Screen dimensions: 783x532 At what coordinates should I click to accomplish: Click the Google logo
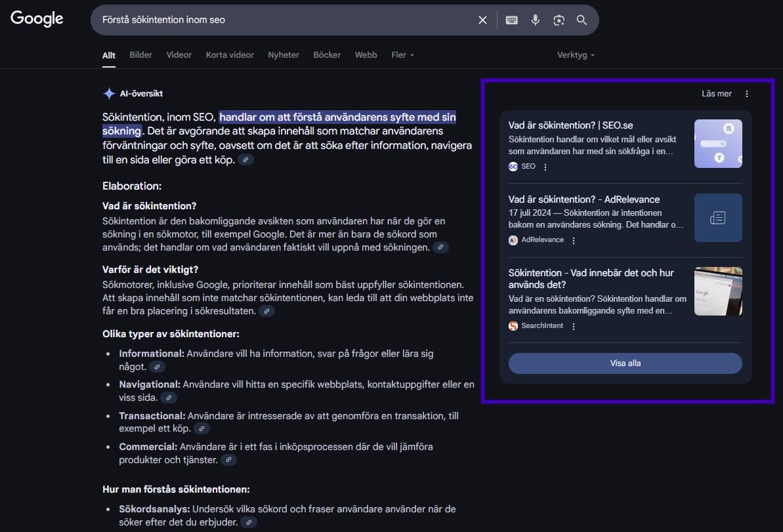pyautogui.click(x=37, y=19)
